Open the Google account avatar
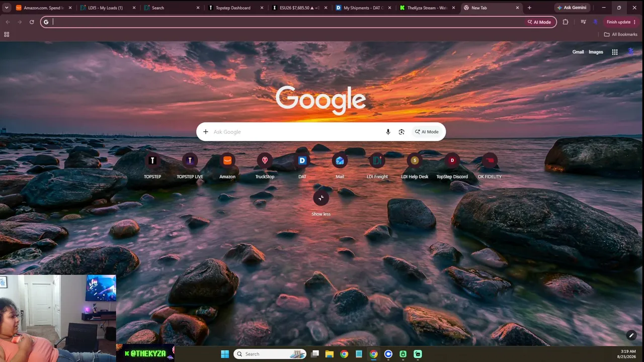Viewport: 644px width, 362px height. tap(631, 52)
